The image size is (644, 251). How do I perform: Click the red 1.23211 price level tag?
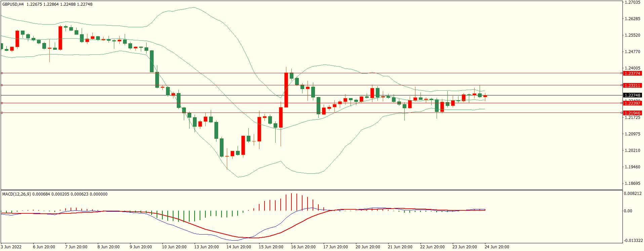point(632,85)
